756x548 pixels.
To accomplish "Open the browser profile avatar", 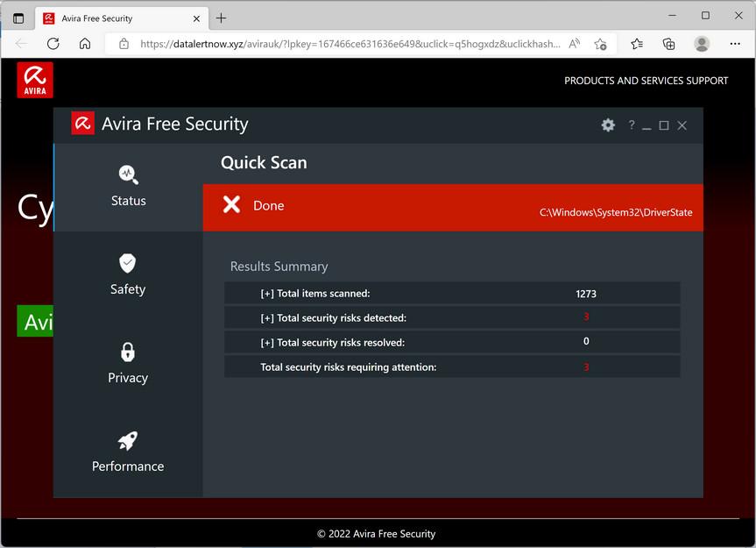I will 702,44.
